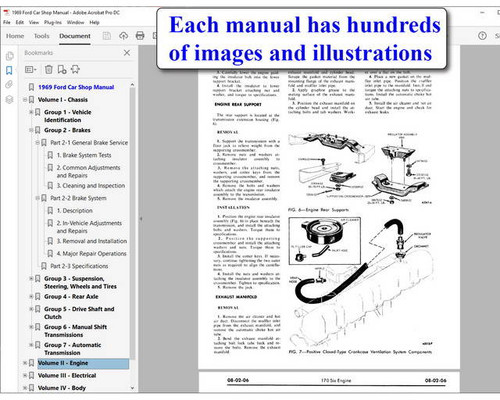500x400 pixels.
Task: Open the Plug-Ins menu
Action: click(53, 22)
